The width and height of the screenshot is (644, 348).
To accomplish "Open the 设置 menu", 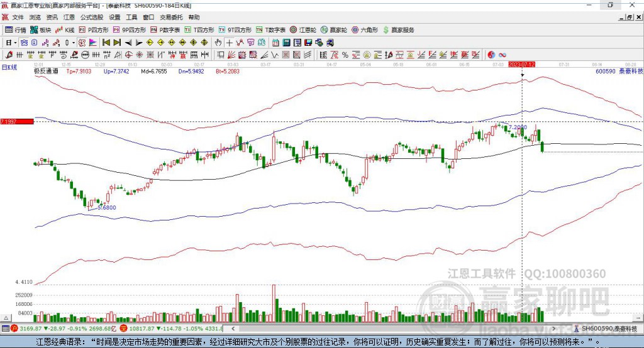I will (x=114, y=17).
